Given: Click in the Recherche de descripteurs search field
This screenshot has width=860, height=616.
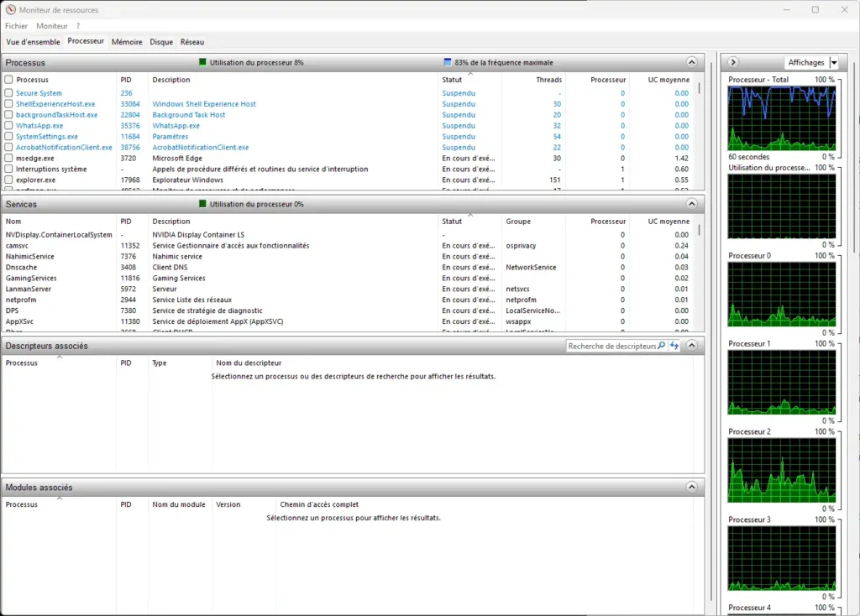Looking at the screenshot, I should point(611,346).
